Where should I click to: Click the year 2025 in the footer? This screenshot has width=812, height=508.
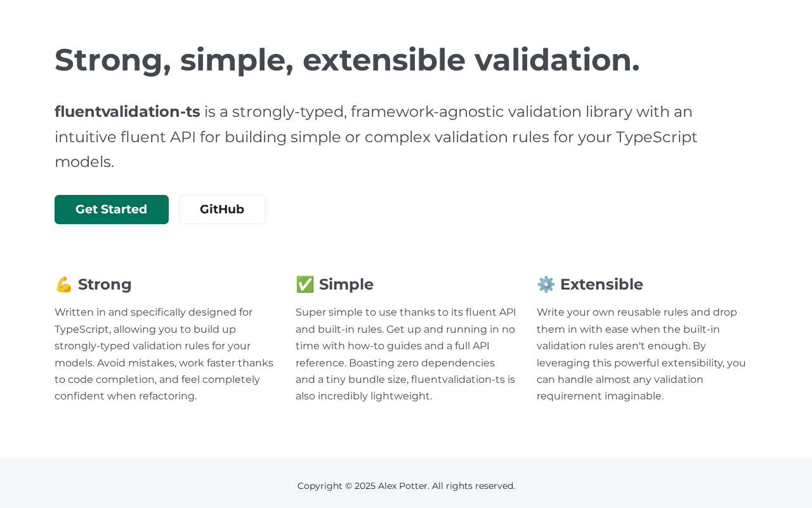[365, 486]
